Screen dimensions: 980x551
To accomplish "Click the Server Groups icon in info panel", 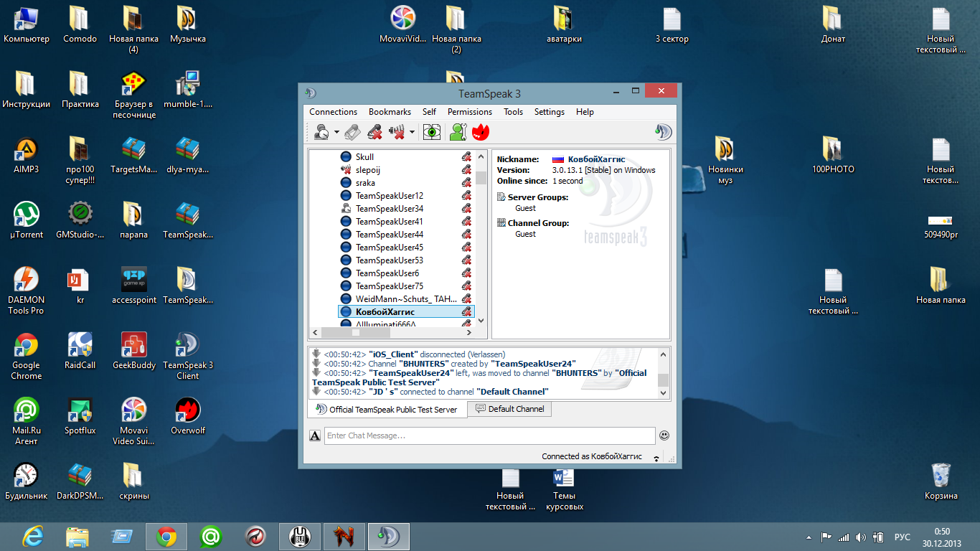I will (501, 197).
